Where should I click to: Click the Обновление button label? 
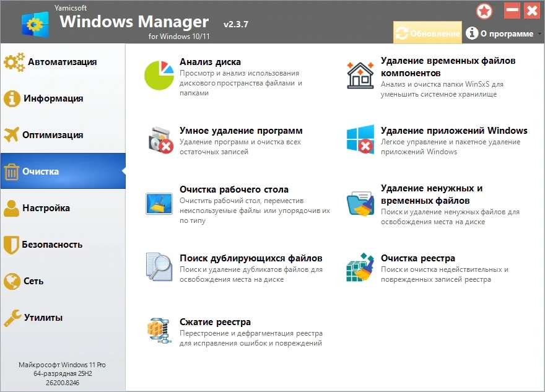(435, 33)
